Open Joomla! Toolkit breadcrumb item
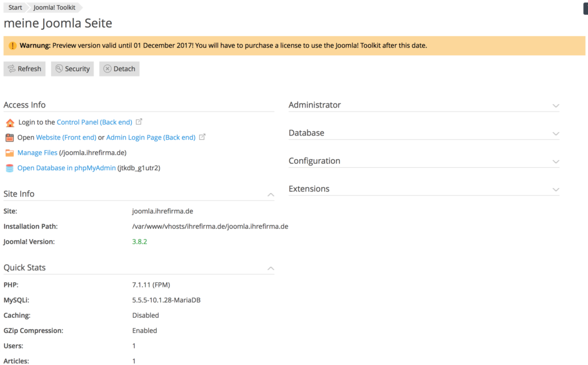The width and height of the screenshot is (588, 365). 55,7
